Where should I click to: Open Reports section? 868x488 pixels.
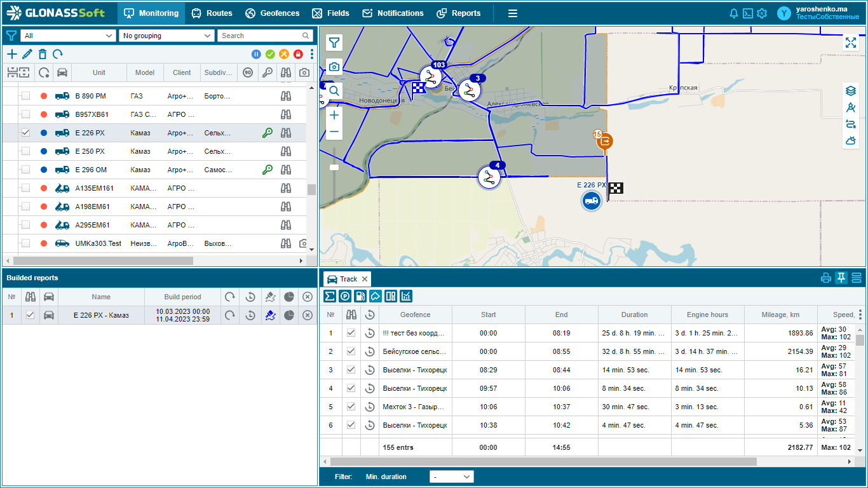tap(458, 13)
